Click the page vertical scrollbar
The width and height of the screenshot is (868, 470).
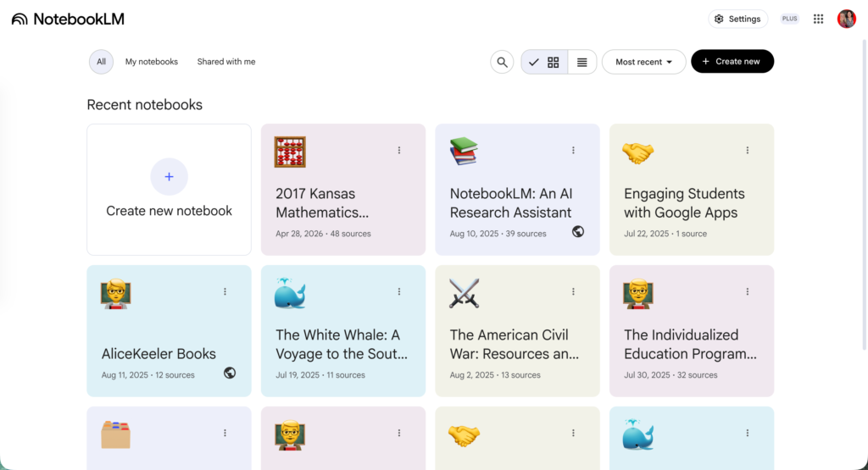pyautogui.click(x=865, y=194)
